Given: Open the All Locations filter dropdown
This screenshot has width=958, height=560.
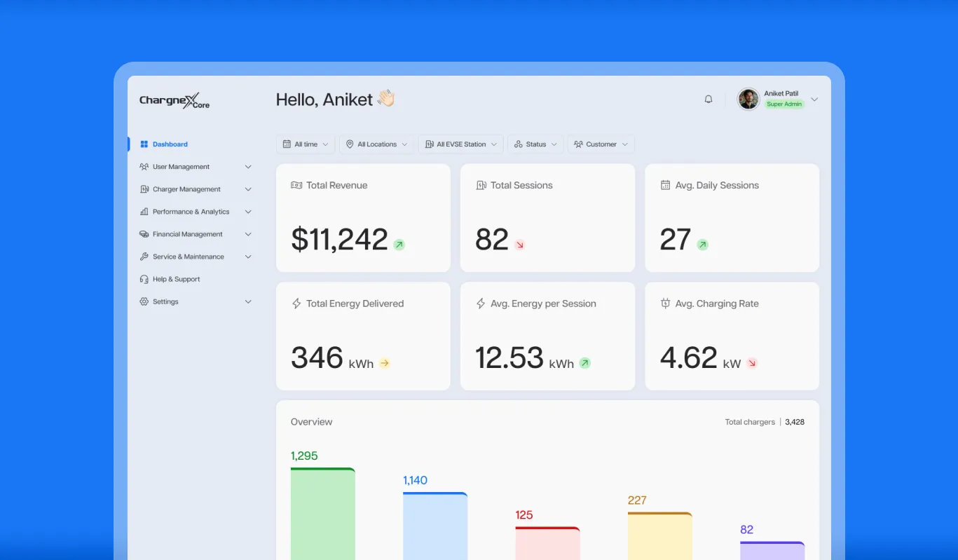Looking at the screenshot, I should pyautogui.click(x=377, y=144).
